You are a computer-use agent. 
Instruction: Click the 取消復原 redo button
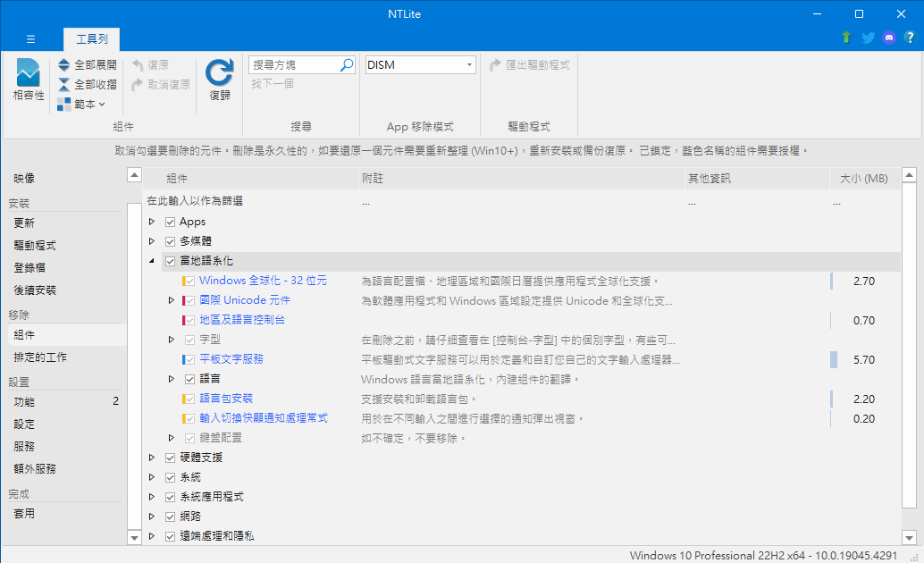161,84
